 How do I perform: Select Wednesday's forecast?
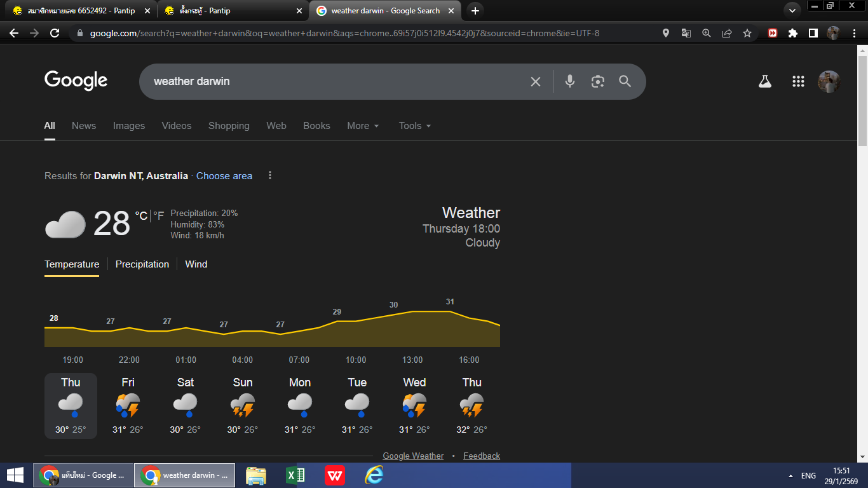pos(414,406)
